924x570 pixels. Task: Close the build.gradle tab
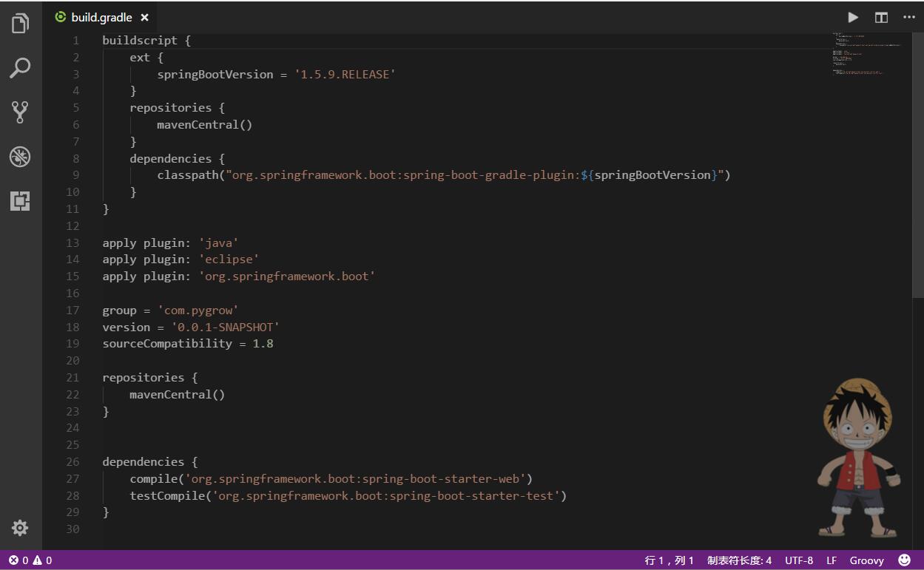click(145, 17)
